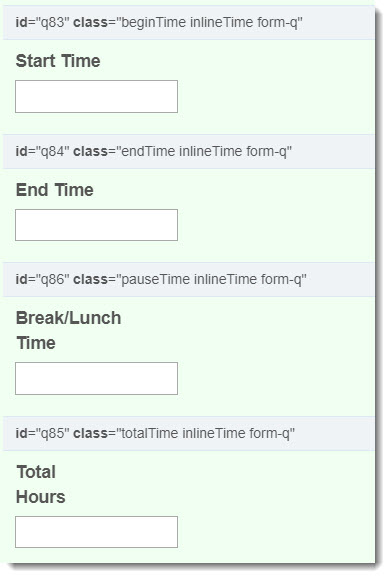Click the id="q83" header text
The image size is (390, 578).
click(42, 22)
